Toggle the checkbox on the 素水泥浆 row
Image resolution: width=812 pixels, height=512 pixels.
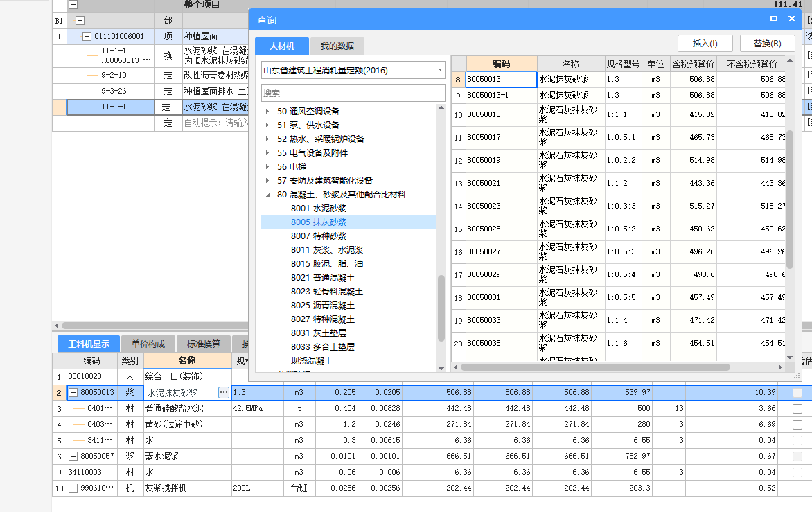click(x=797, y=457)
